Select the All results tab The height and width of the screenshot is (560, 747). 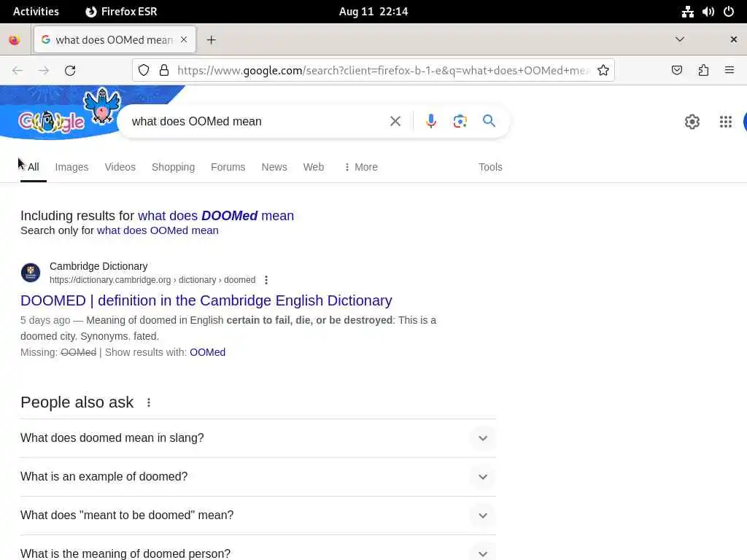click(x=34, y=167)
